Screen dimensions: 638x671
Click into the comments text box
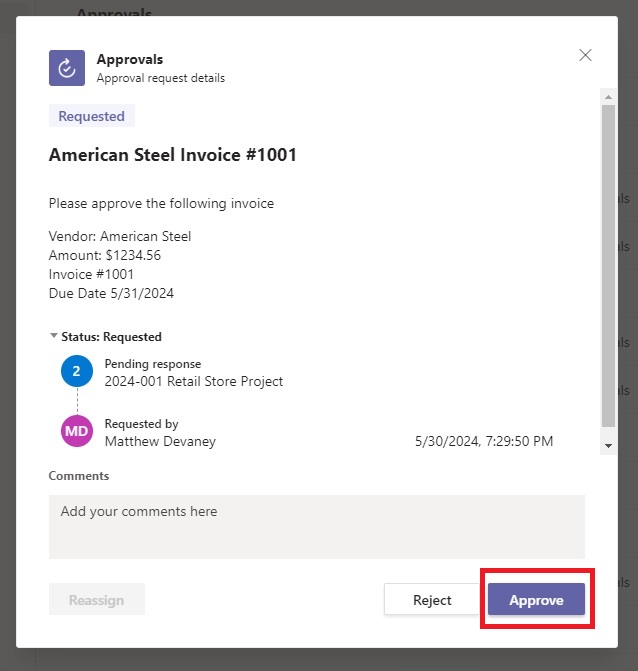click(x=317, y=527)
